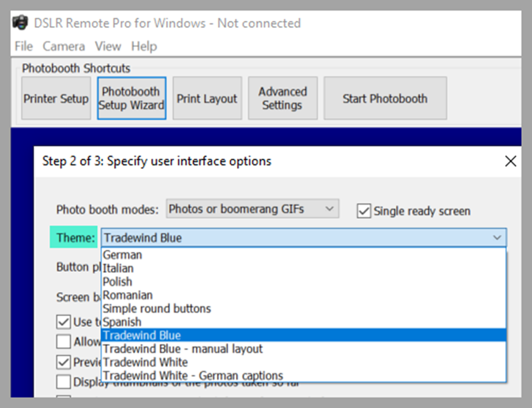
Task: Open the View menu
Action: tap(108, 46)
